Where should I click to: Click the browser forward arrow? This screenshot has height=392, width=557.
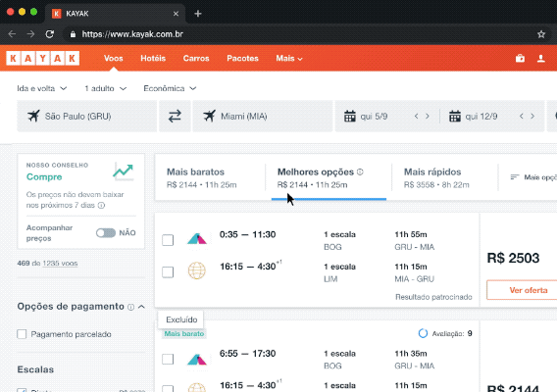[x=31, y=34]
